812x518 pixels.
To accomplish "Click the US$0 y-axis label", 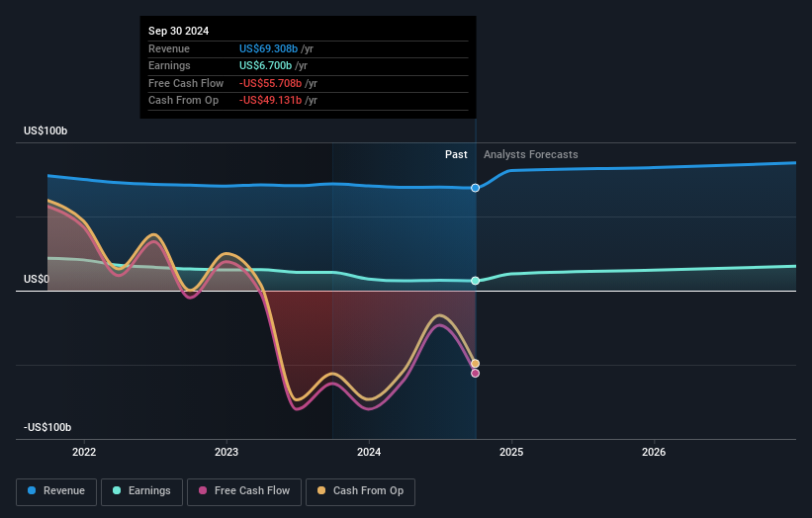I will [37, 280].
